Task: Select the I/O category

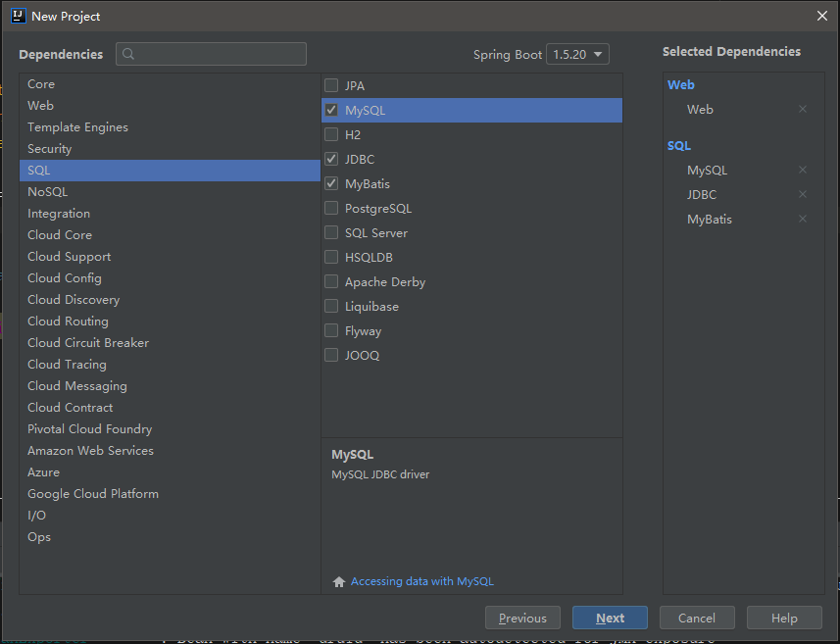Action: (170, 516)
